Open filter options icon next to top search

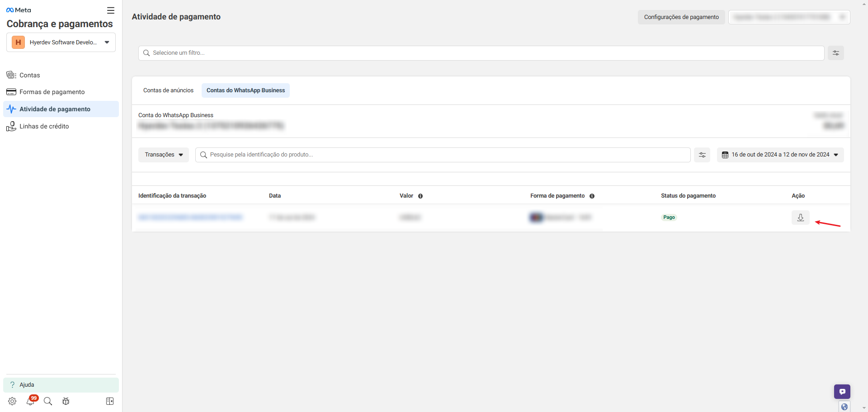(x=836, y=53)
